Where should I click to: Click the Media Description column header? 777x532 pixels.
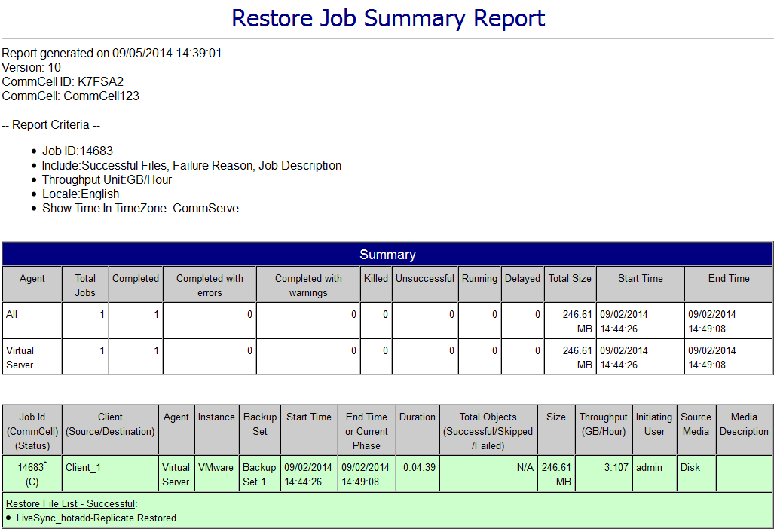744,424
